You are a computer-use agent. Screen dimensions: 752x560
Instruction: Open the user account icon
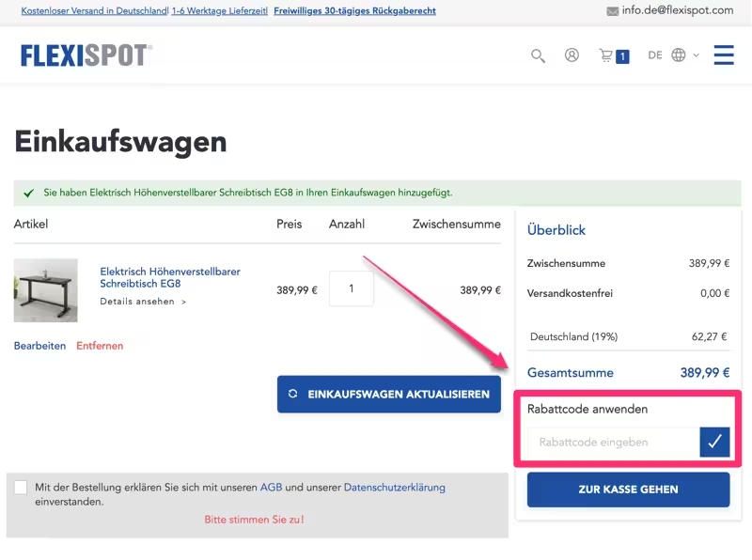coord(572,55)
